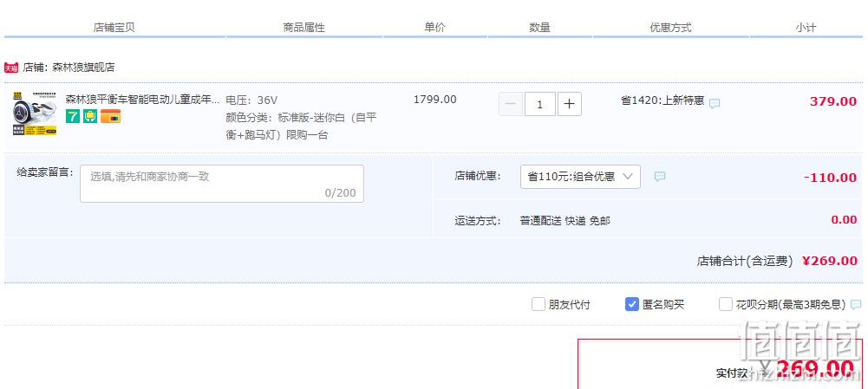
Task: Click the 给卖家留言 label
Action: (45, 172)
